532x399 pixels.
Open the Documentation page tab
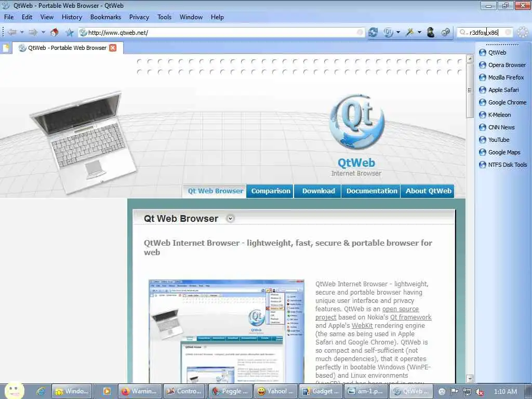[371, 191]
